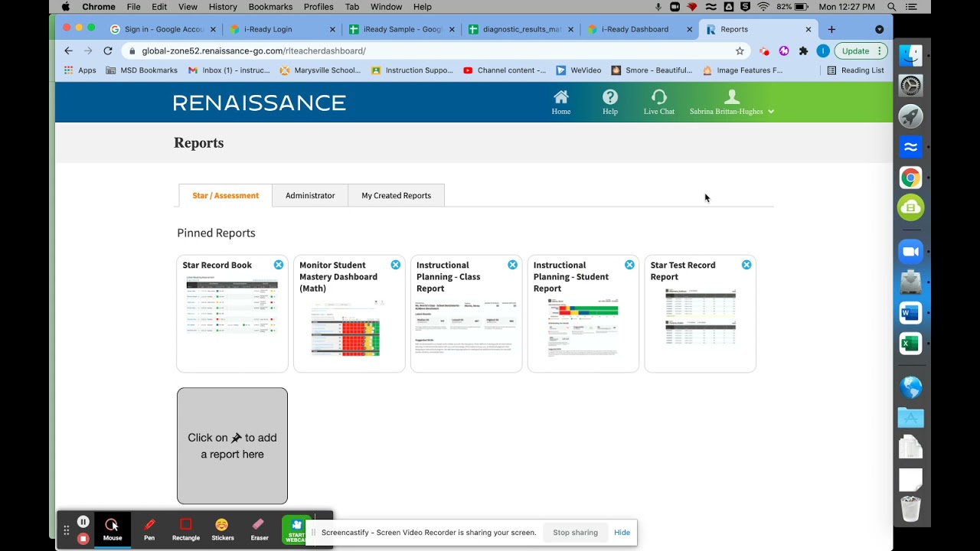This screenshot has width=980, height=551.
Task: Open Star Test Record Report thumbnail
Action: [701, 318]
